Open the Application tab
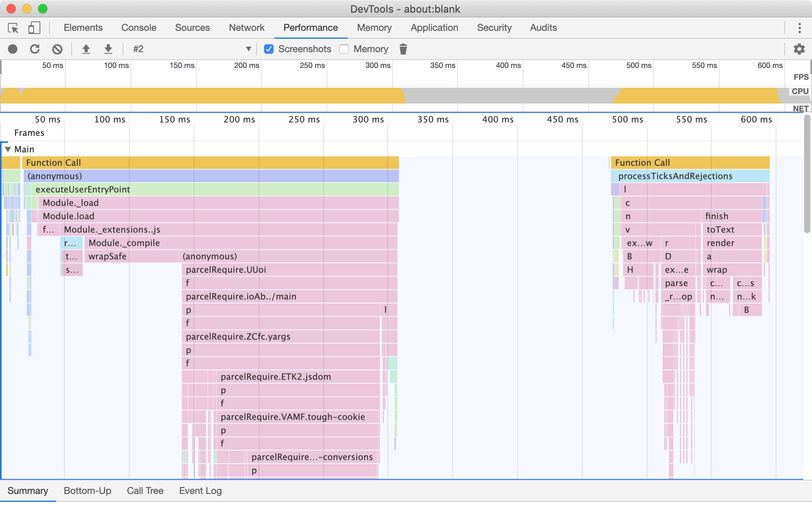The height and width of the screenshot is (505, 812). [x=434, y=28]
